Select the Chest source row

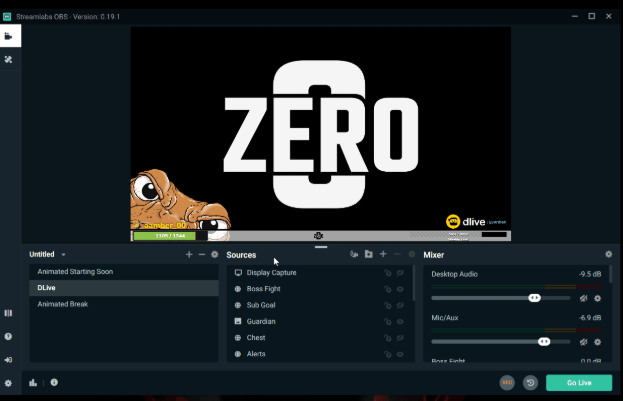point(320,338)
